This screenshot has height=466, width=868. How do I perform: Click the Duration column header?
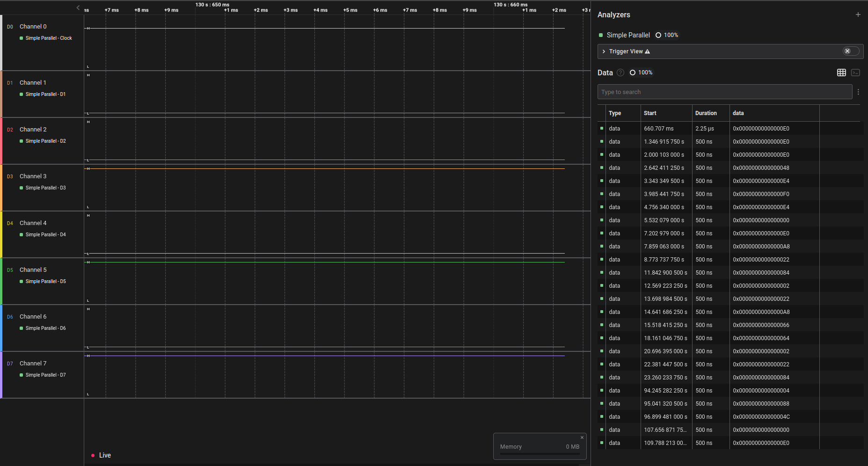click(706, 113)
